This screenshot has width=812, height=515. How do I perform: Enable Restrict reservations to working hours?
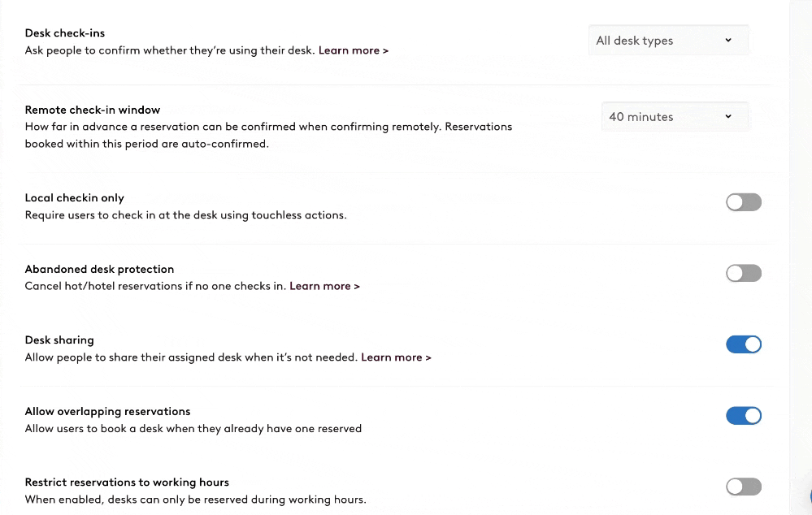(x=743, y=487)
